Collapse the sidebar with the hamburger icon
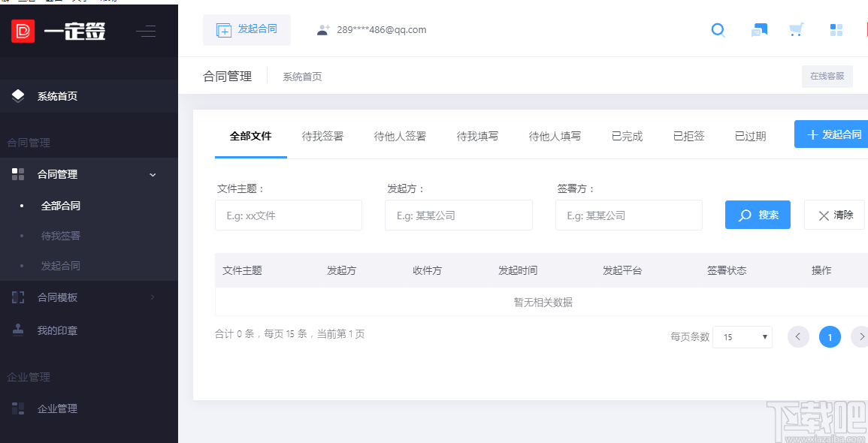 point(146,31)
